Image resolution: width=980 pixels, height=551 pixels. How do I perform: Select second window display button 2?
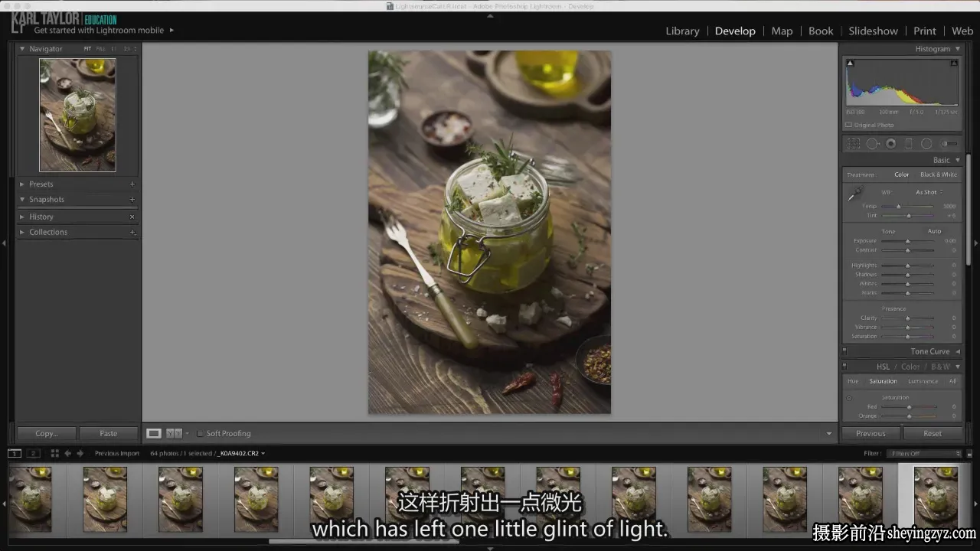[33, 453]
